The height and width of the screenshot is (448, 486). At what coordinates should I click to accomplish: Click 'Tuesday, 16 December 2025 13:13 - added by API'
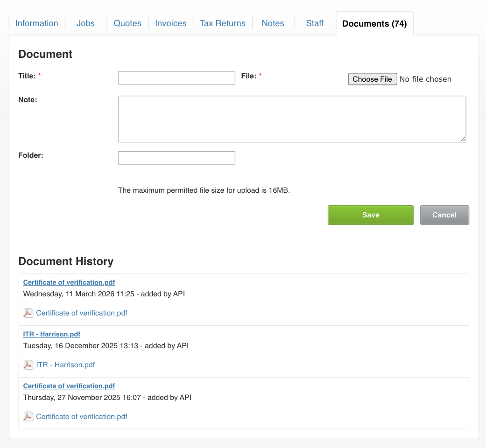(106, 345)
